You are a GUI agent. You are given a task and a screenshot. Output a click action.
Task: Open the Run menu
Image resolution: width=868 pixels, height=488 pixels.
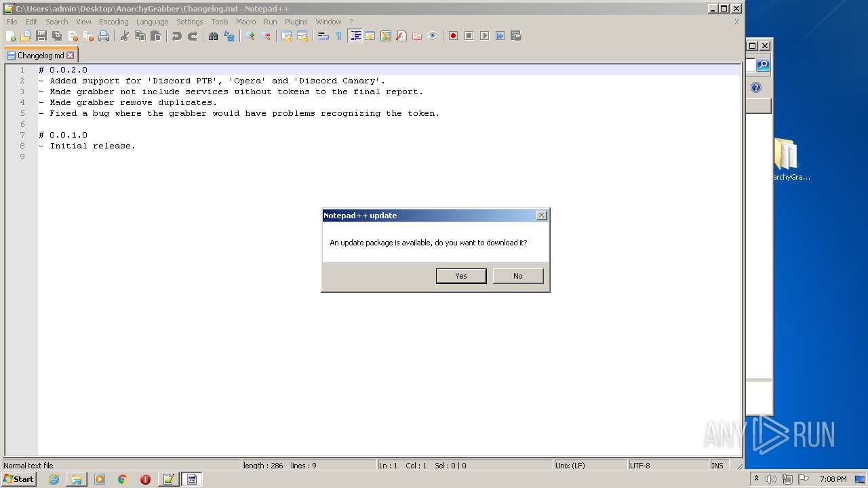click(271, 22)
